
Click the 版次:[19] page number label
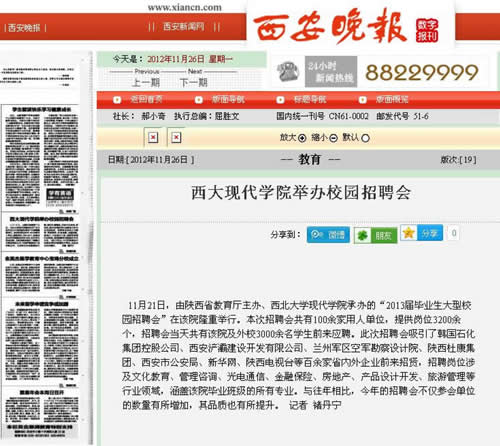coord(458,160)
